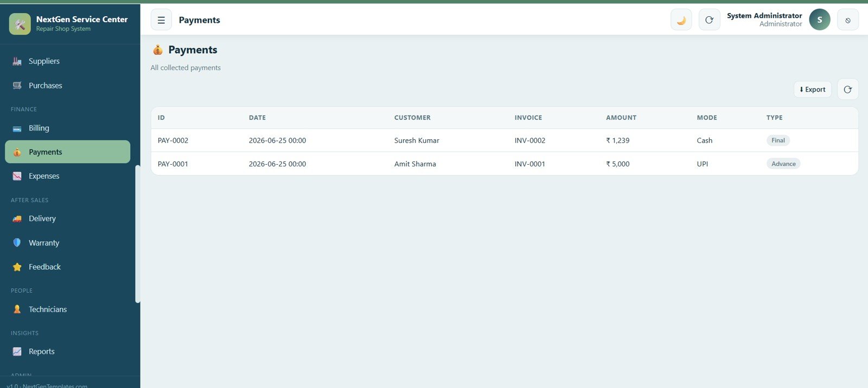Click the Warranty shield icon in sidebar
This screenshot has height=388, width=868.
point(17,243)
